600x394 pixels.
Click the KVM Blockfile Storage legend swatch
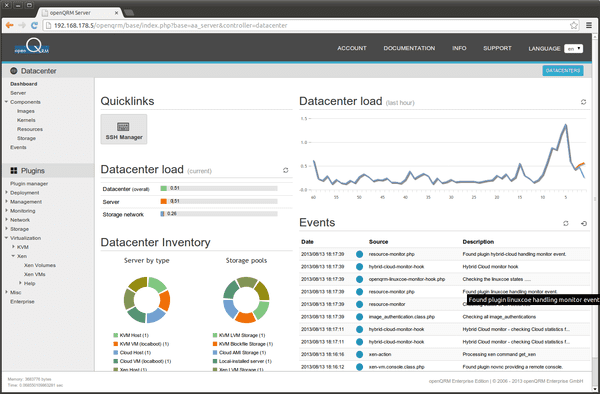(215, 344)
